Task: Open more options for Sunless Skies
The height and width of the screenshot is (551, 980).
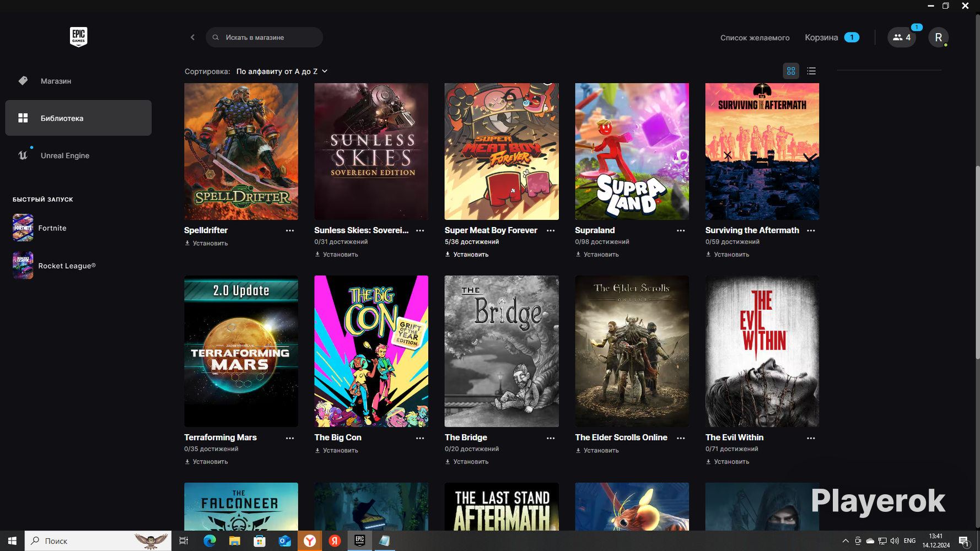Action: [420, 230]
